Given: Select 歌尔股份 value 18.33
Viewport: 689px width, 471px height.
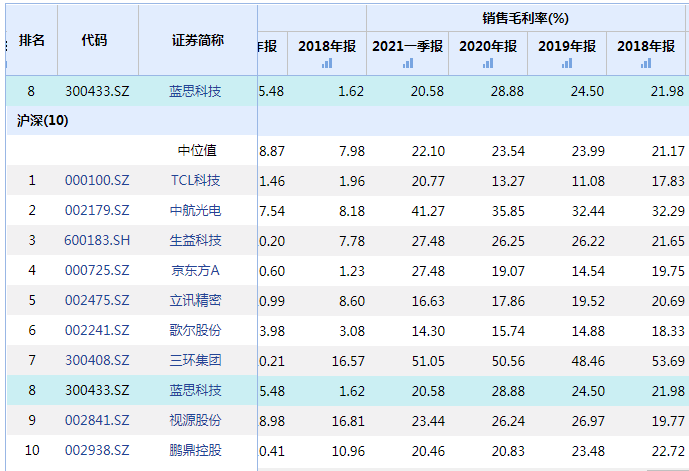Looking at the screenshot, I should pyautogui.click(x=668, y=331).
